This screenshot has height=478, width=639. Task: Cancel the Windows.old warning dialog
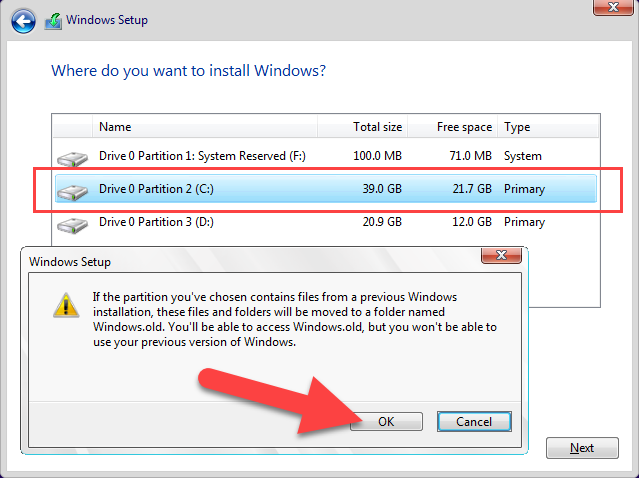[x=474, y=421]
